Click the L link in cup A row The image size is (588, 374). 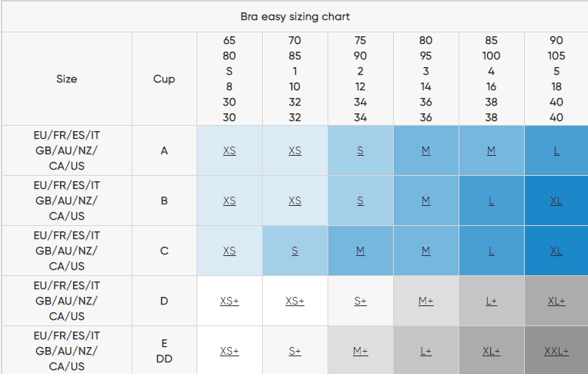point(556,150)
